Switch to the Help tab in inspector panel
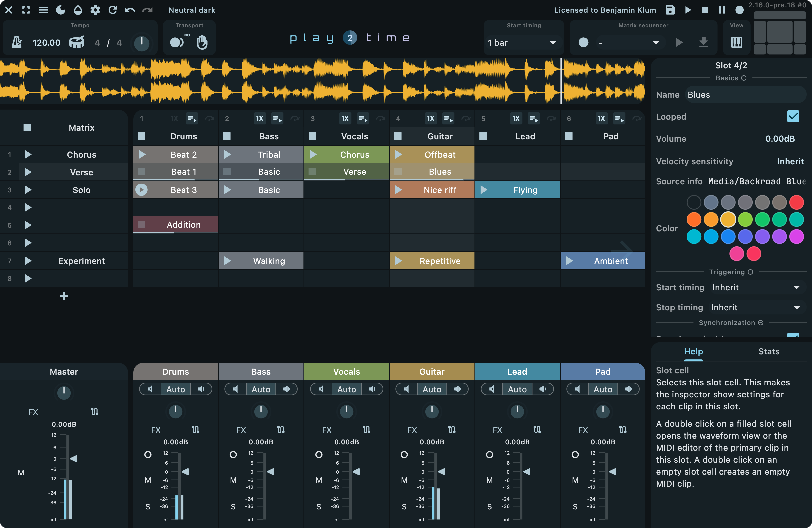 693,351
